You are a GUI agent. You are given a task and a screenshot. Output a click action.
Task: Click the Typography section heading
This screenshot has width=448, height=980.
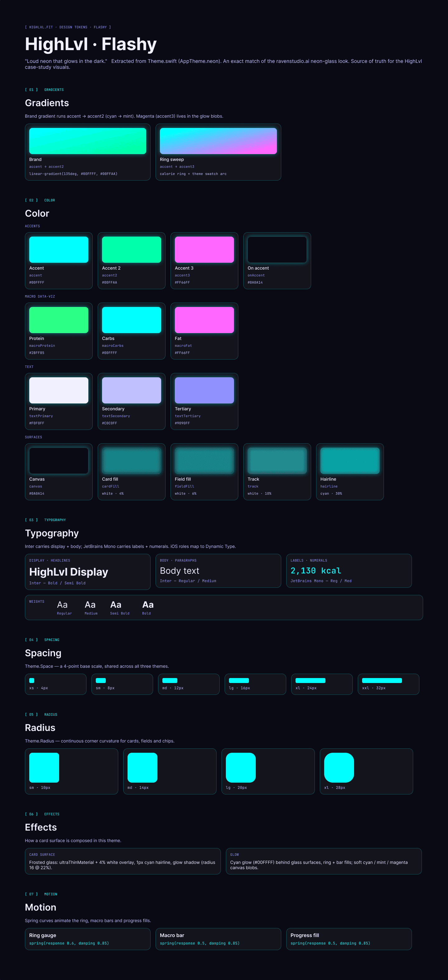52,533
